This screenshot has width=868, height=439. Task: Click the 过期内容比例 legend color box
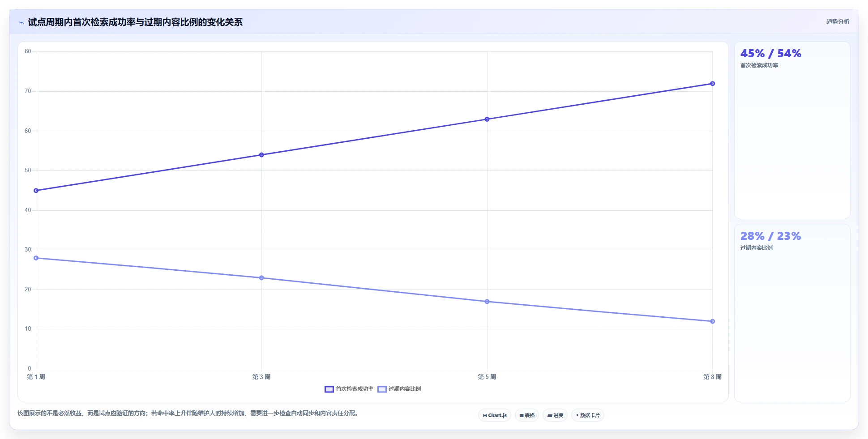point(382,389)
